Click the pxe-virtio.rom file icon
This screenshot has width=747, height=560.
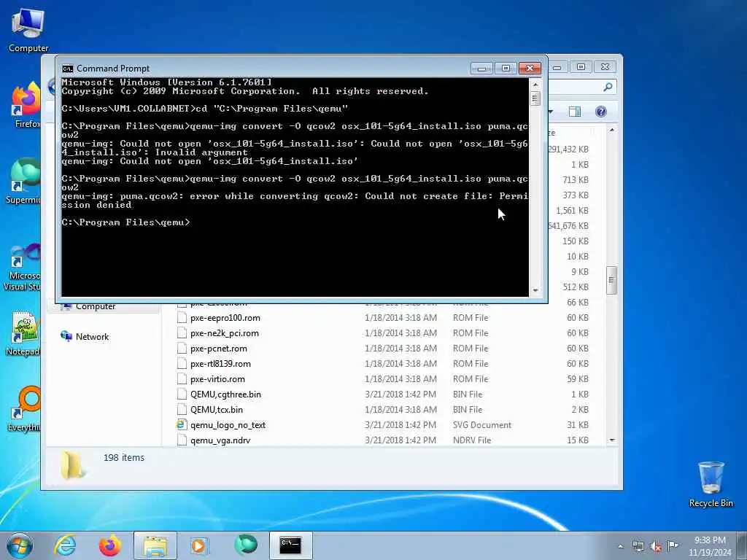pyautogui.click(x=182, y=378)
